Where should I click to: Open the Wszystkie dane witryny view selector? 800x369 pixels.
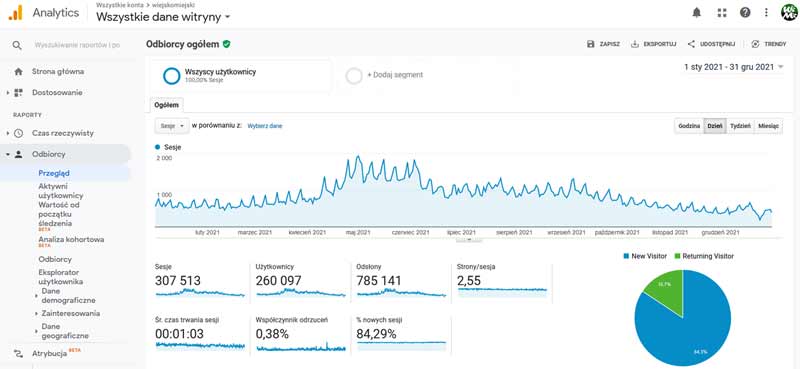click(163, 17)
